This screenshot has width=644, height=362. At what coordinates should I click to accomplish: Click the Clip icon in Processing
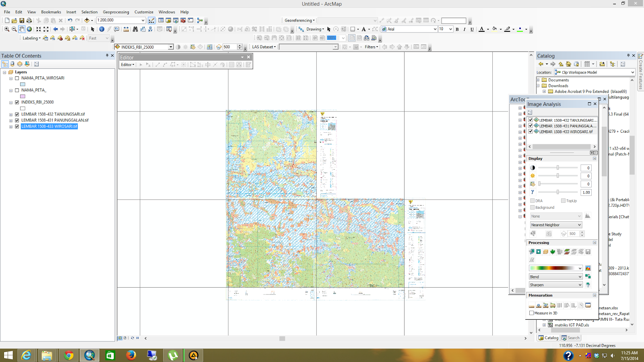pyautogui.click(x=532, y=252)
